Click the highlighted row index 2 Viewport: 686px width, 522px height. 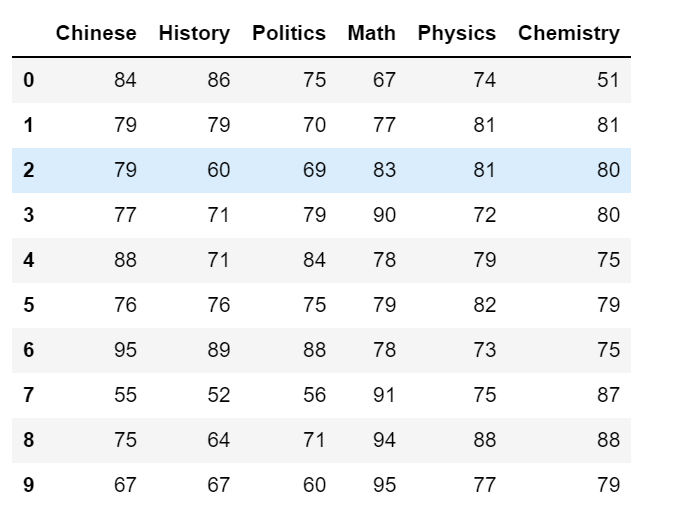(x=28, y=170)
